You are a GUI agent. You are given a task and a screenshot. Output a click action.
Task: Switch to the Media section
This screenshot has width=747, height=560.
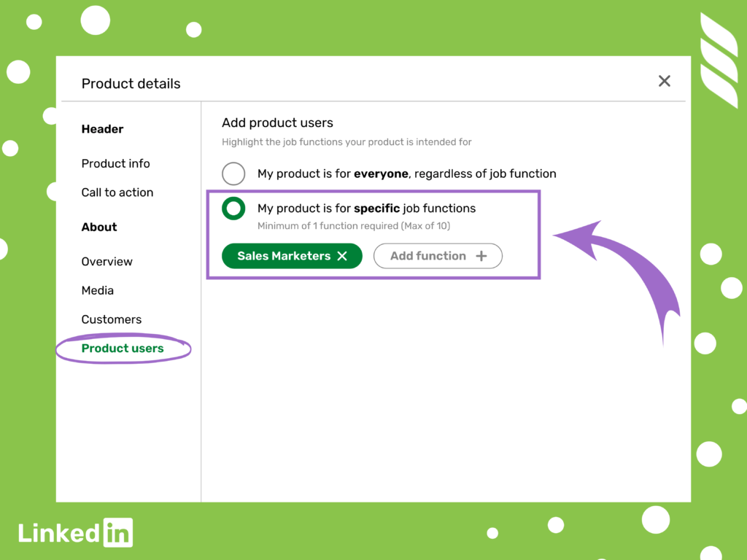click(x=98, y=290)
